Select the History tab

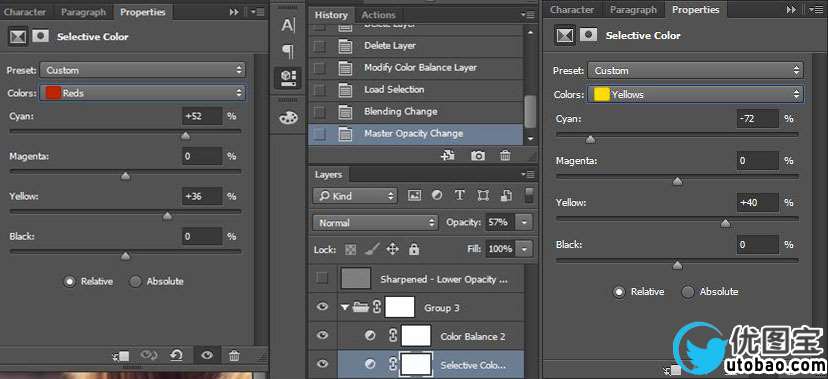pyautogui.click(x=331, y=15)
